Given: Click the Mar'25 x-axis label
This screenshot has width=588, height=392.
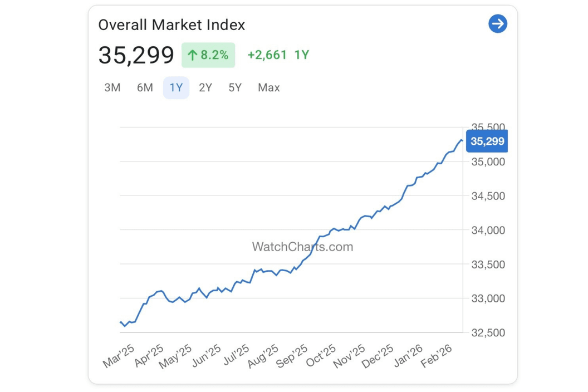Looking at the screenshot, I should 119,356.
